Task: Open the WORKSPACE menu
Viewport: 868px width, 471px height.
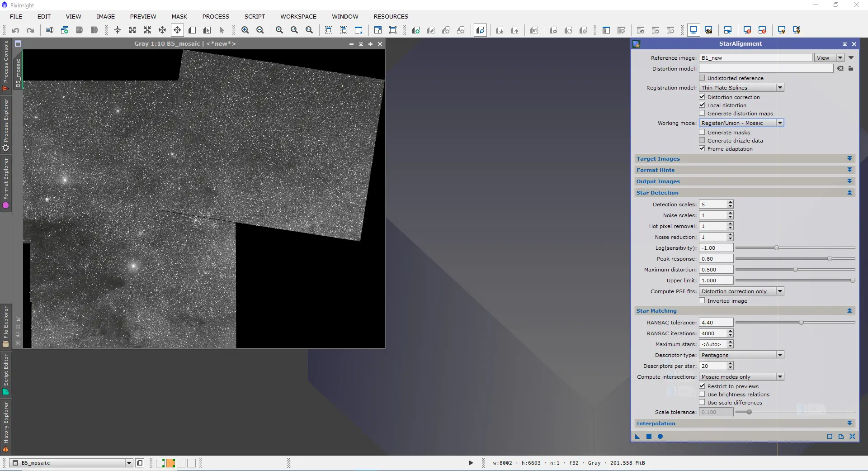Action: (298, 17)
